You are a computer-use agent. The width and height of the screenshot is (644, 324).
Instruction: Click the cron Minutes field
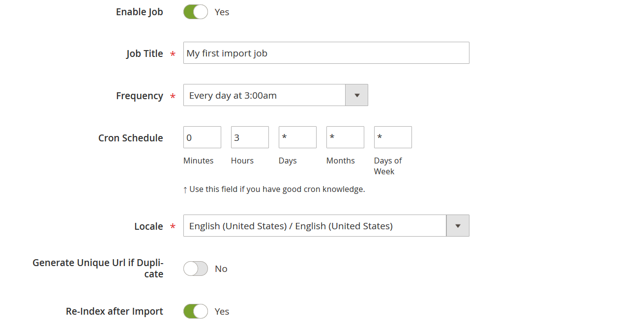(202, 137)
